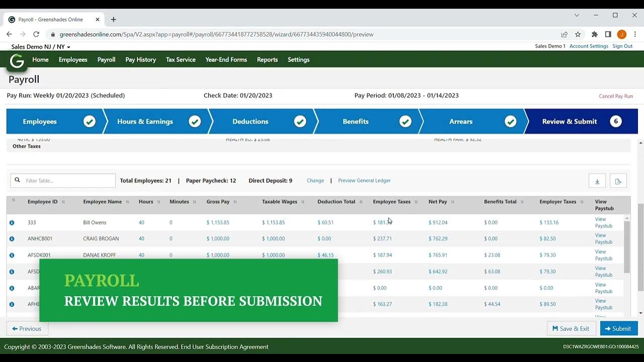Download the payroll table export
Screen dimensions: 644x362
[x=597, y=181]
